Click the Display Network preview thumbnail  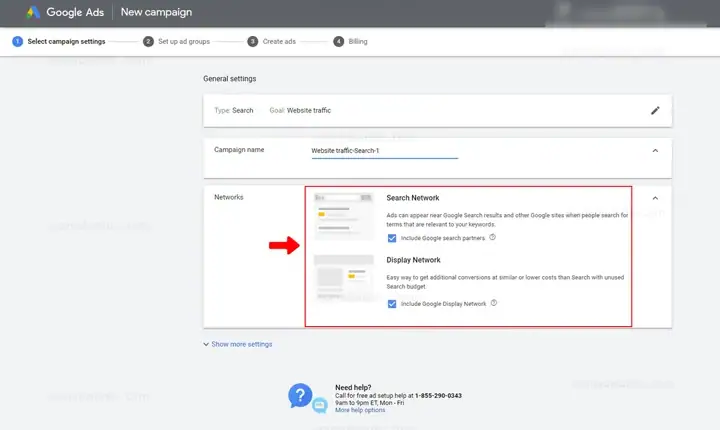(x=343, y=277)
